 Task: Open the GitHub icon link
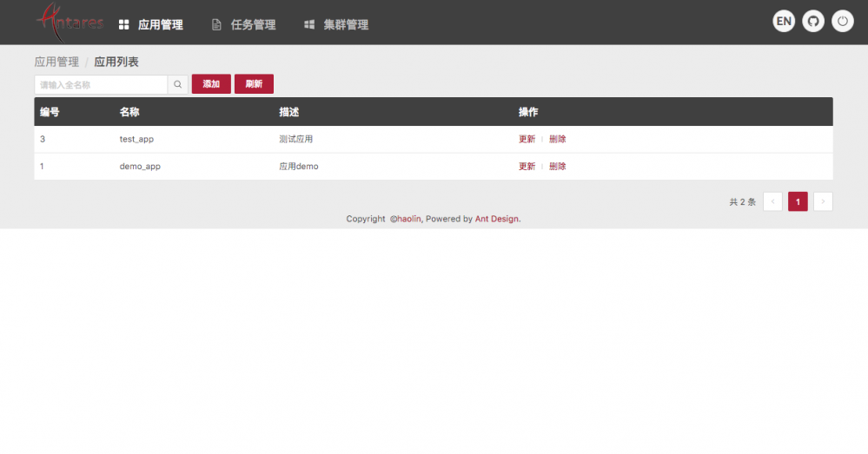812,22
